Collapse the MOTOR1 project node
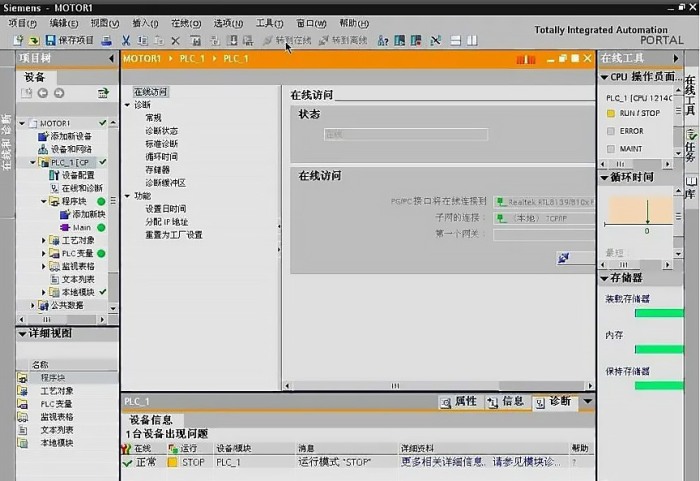 click(x=22, y=123)
